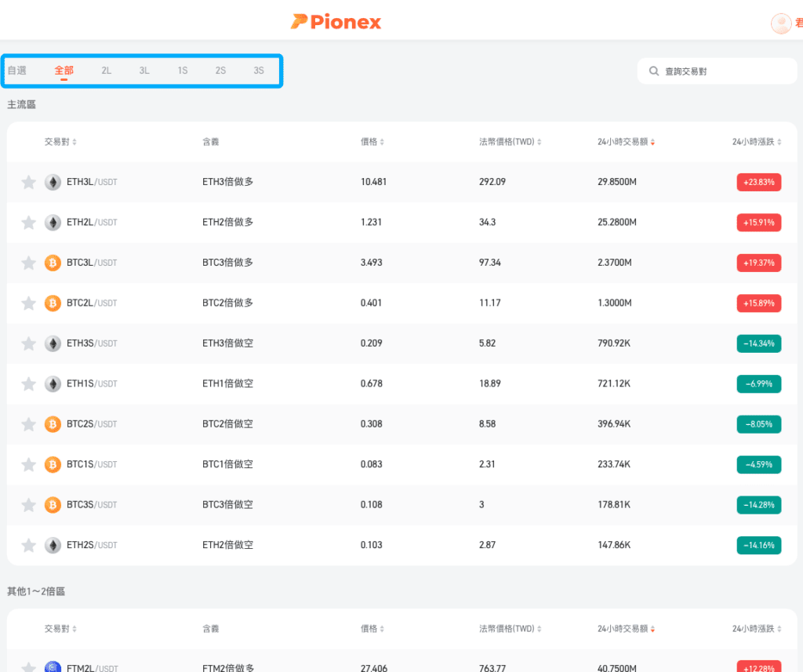Open the 1S filter tab
This screenshot has height=672, width=803.
coord(182,71)
